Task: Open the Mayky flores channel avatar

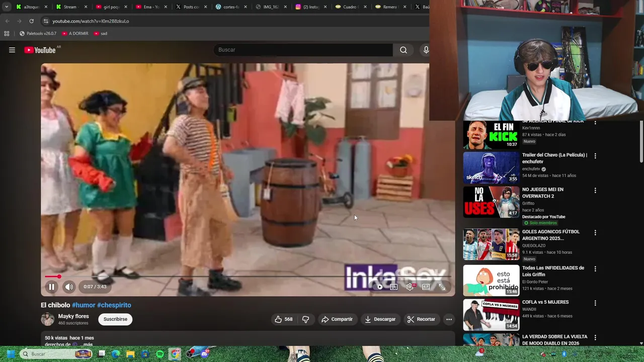Action: 47,319
